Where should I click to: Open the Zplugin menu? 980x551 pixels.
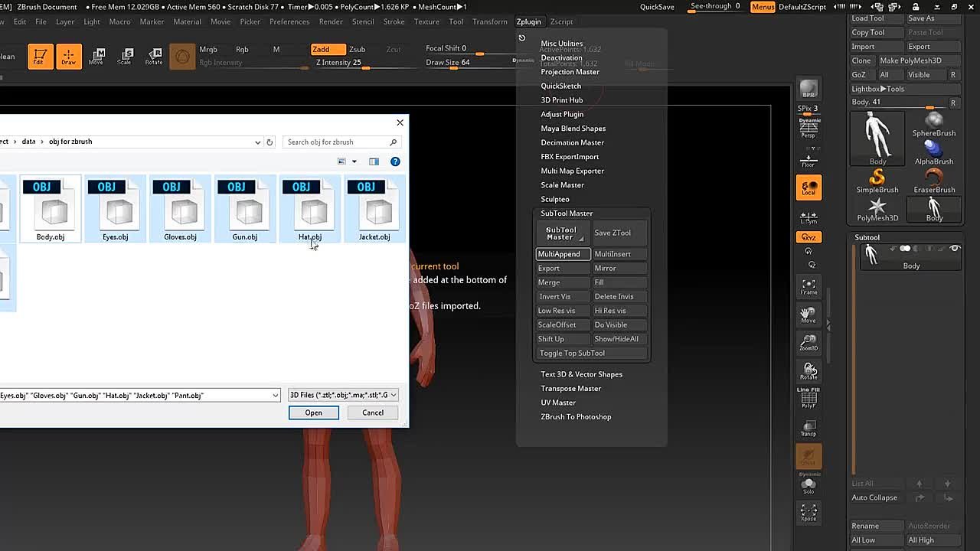(528, 21)
